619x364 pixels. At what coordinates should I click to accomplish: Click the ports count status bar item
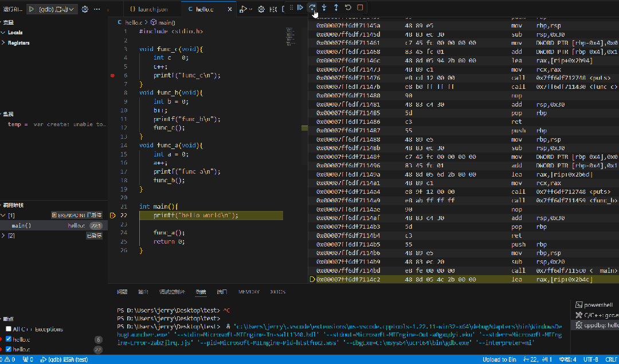pos(28,359)
